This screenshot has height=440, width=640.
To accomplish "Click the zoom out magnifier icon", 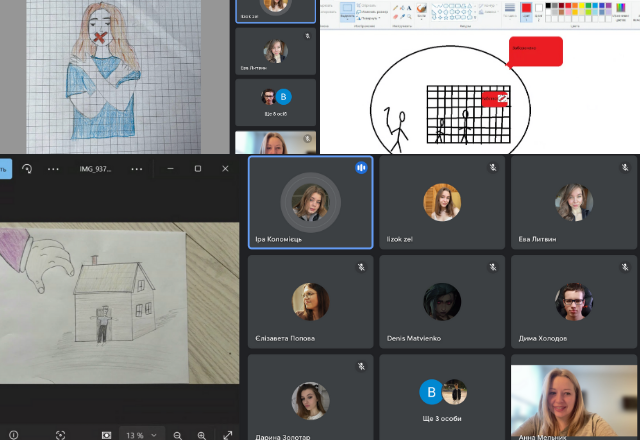I will 176,435.
